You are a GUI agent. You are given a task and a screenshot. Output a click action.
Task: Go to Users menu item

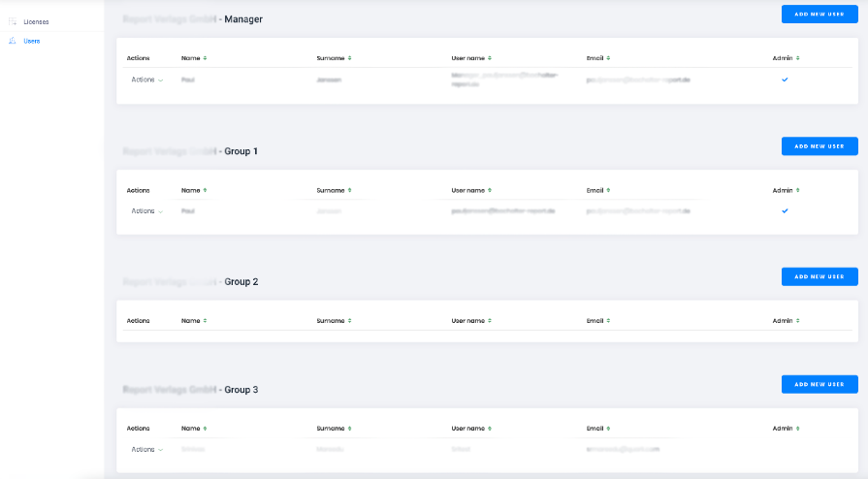(32, 41)
